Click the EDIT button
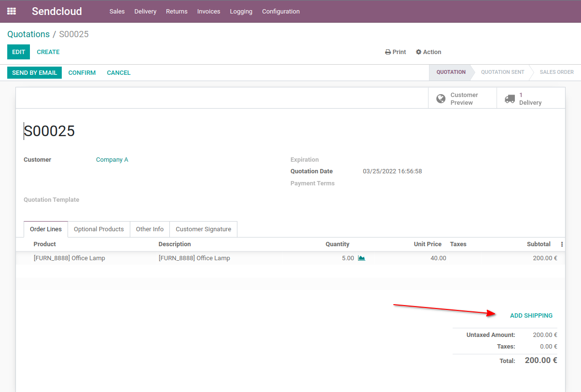Image resolution: width=581 pixels, height=392 pixels. pyautogui.click(x=18, y=52)
